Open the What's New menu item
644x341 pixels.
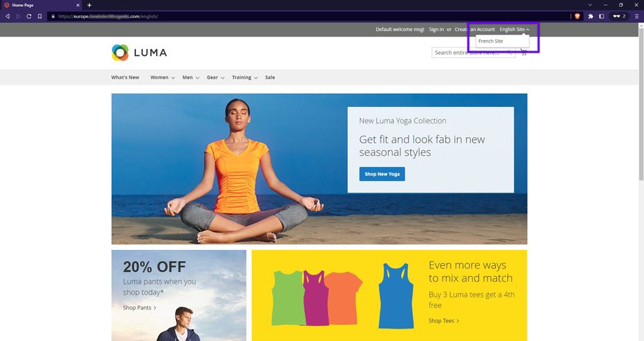[125, 77]
